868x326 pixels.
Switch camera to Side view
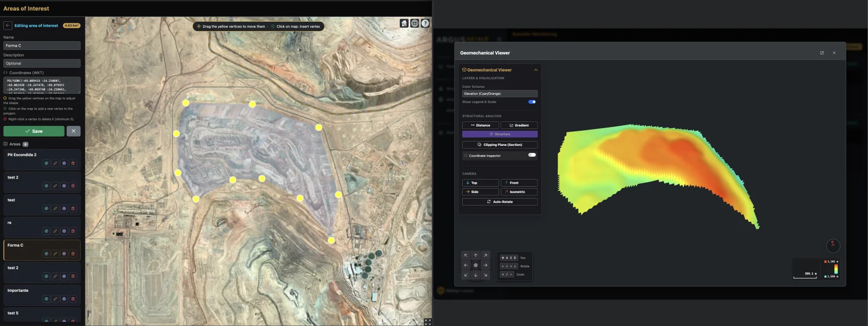[480, 192]
